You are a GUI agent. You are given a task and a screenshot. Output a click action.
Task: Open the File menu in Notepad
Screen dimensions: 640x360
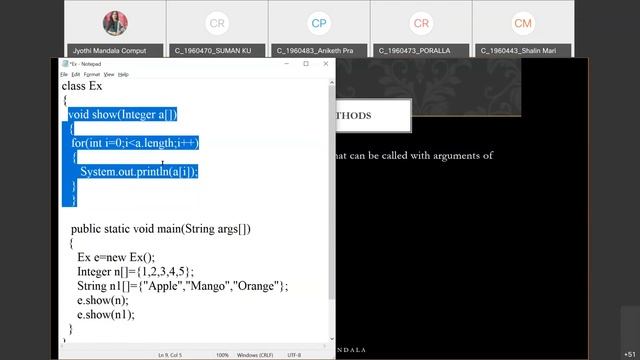click(64, 75)
